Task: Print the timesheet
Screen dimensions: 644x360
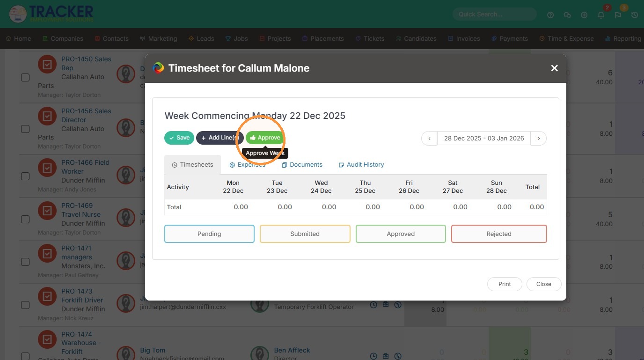Action: point(505,284)
